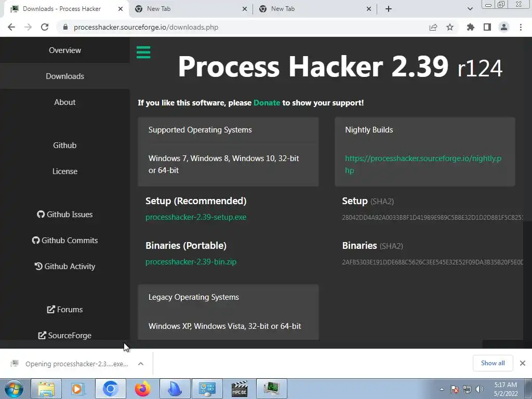Select the Downloads - Process Hacker tab
532x399 pixels.
pyautogui.click(x=66, y=9)
